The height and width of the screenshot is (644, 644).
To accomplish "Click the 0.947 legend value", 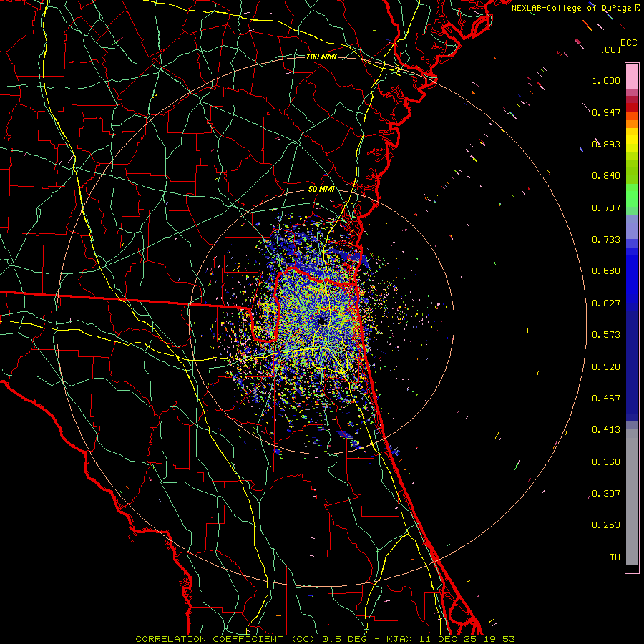I will click(x=606, y=112).
